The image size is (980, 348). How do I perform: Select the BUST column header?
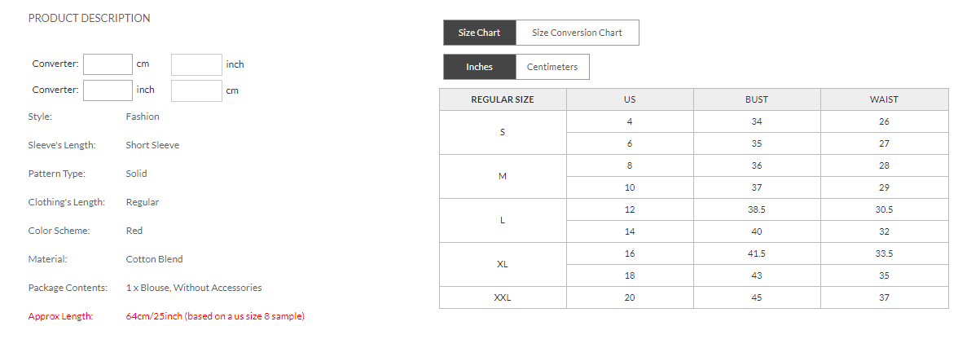[757, 99]
